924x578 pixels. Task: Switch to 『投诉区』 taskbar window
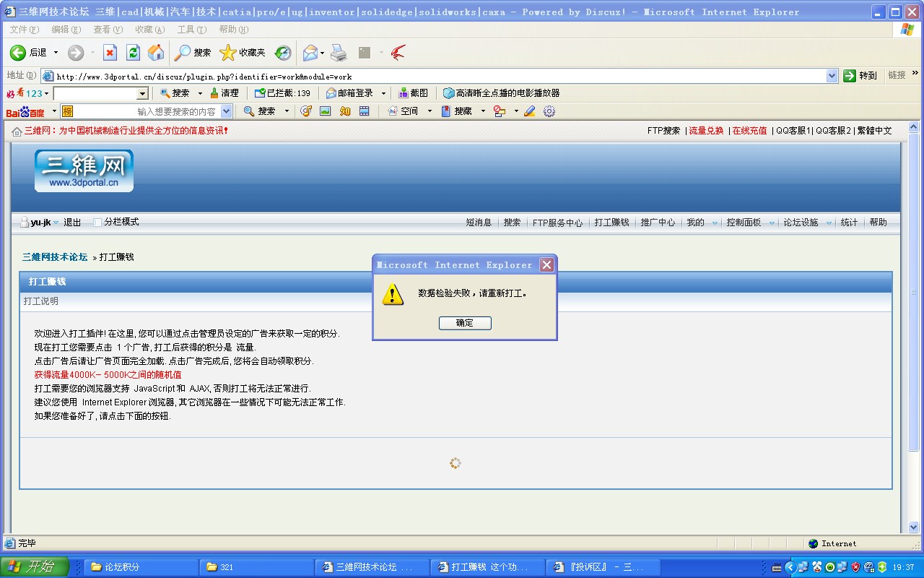(x=603, y=567)
